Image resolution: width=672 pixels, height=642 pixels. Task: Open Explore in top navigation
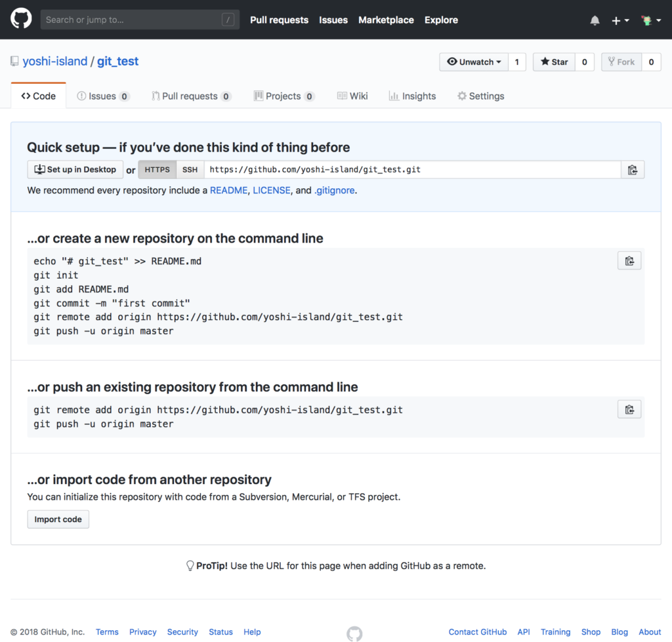click(x=441, y=20)
